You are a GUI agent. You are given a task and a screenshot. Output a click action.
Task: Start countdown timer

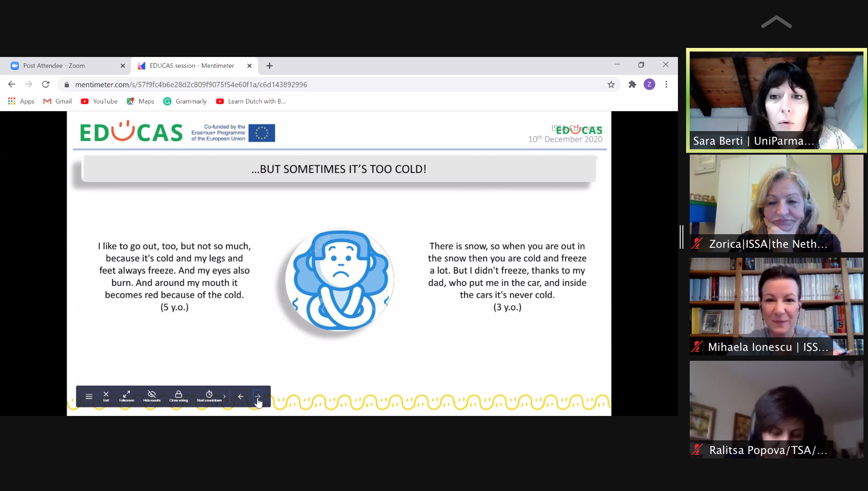pos(209,396)
